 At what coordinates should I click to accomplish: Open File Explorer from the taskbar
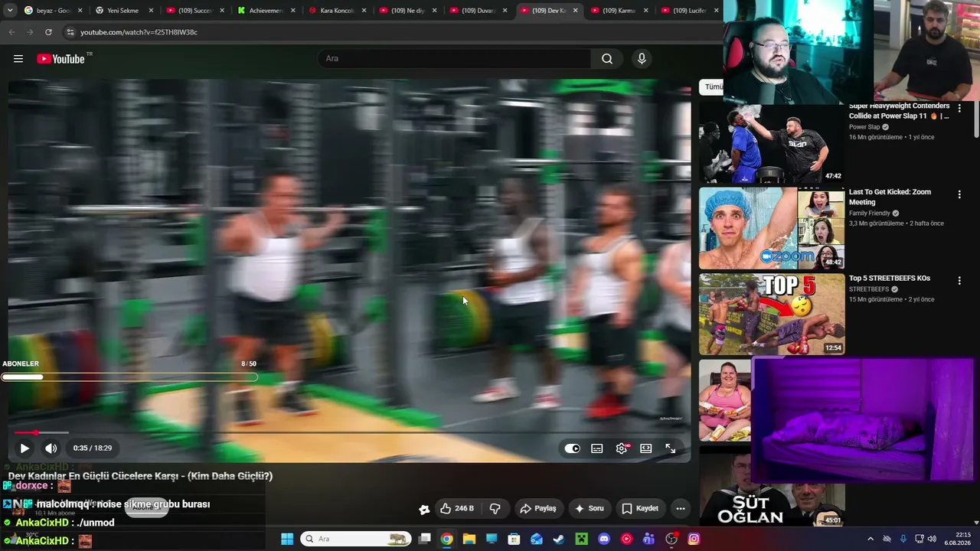469,539
